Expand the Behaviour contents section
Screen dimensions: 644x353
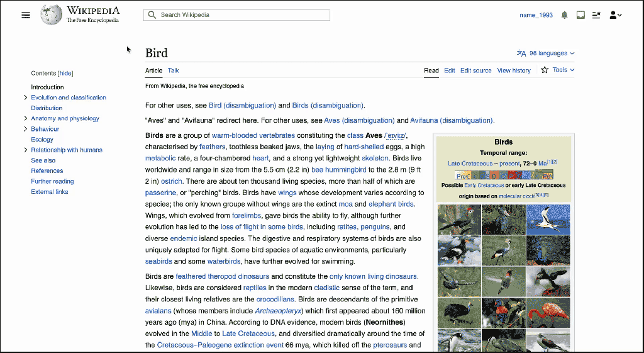[25, 129]
